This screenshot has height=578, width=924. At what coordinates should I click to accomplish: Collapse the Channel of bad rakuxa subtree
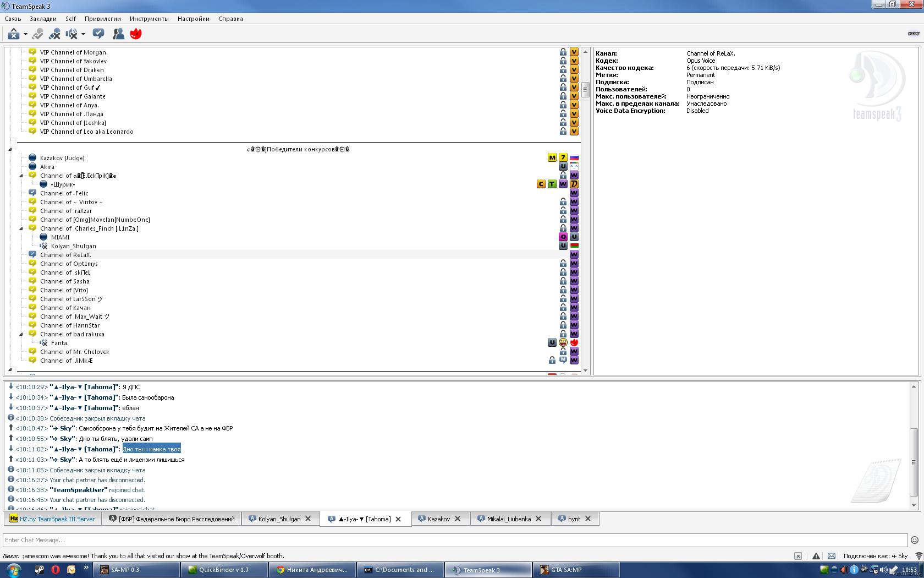click(x=21, y=334)
